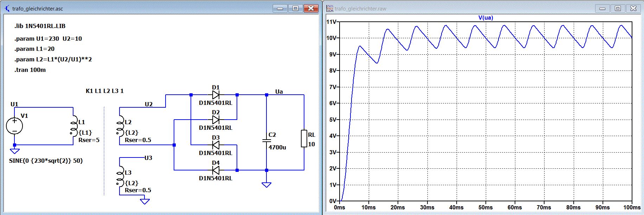Click the .param L2=L1*(U2/U1)**2 directive
Image resolution: width=644 pixels, height=215 pixels.
[x=53, y=59]
